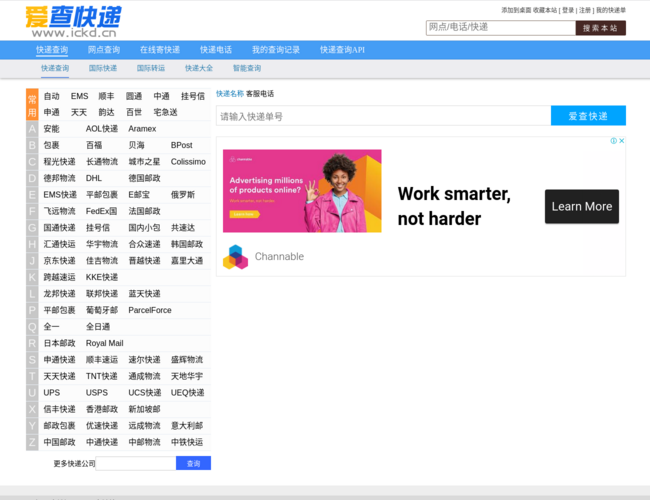Click the 搜索本站 button
The image size is (650, 500).
(x=601, y=28)
